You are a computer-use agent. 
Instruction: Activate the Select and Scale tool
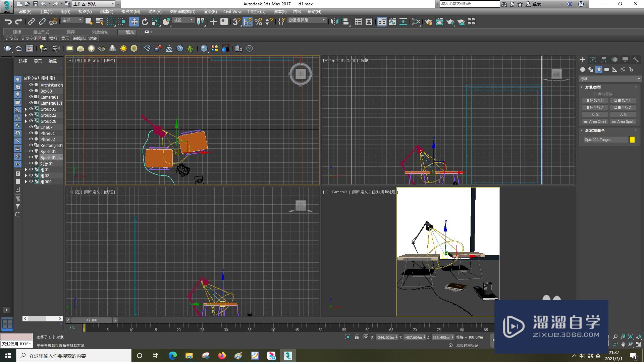click(x=156, y=22)
